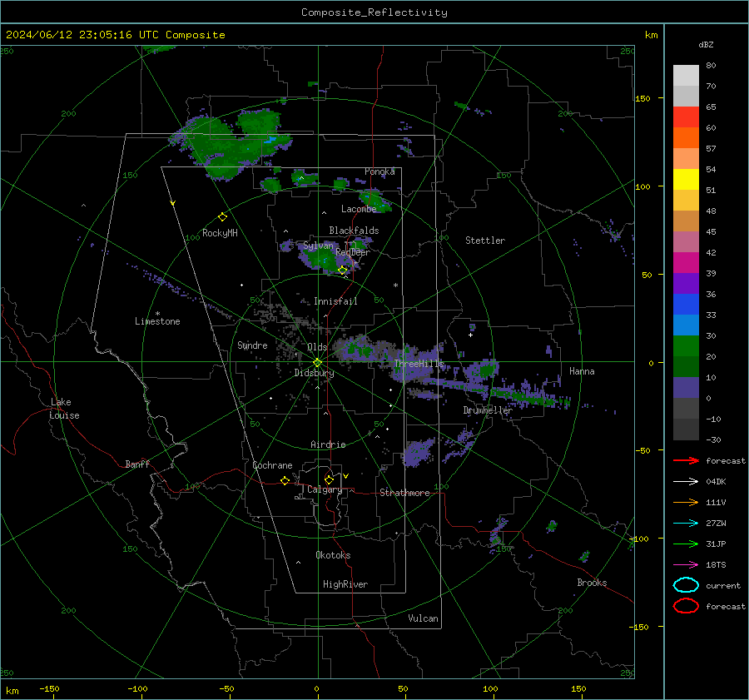749x700 pixels.
Task: Click the yellow diamond marker near Cochrane
Action: click(285, 480)
